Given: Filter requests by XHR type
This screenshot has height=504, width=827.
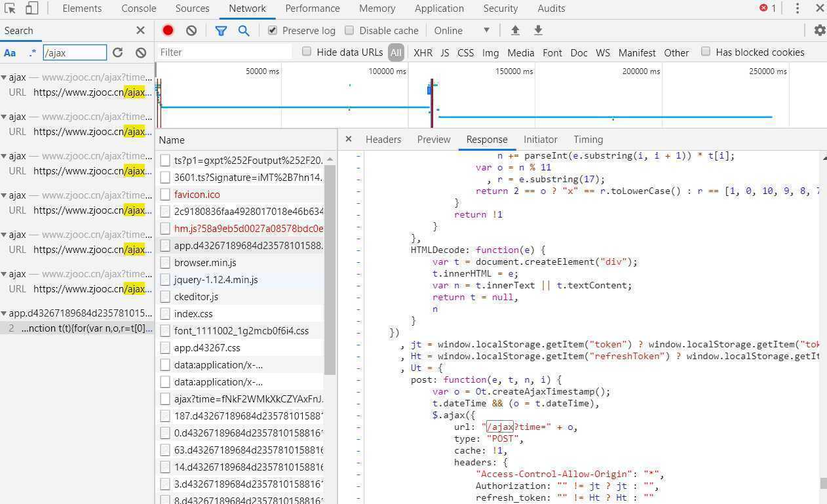Looking at the screenshot, I should [423, 52].
